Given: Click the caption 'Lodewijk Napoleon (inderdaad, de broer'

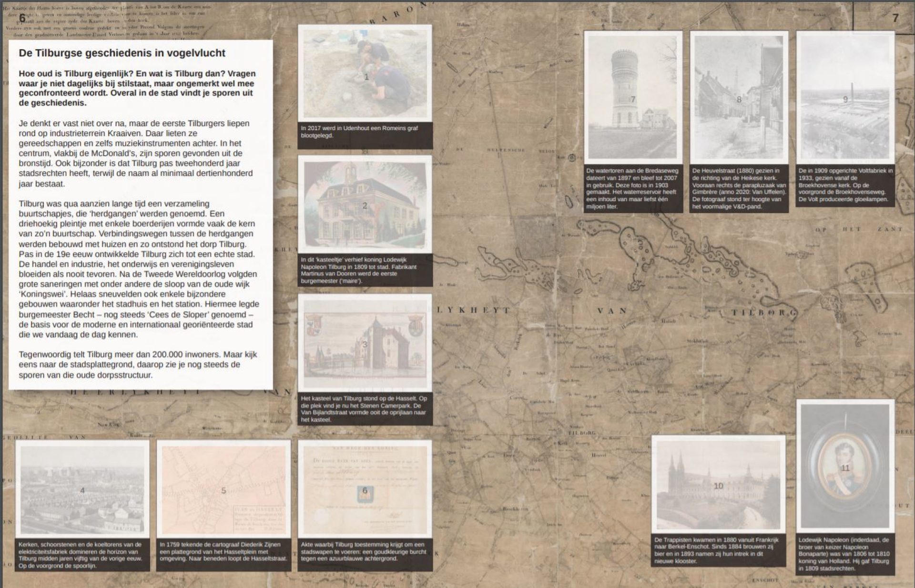Looking at the screenshot, I should [845, 554].
